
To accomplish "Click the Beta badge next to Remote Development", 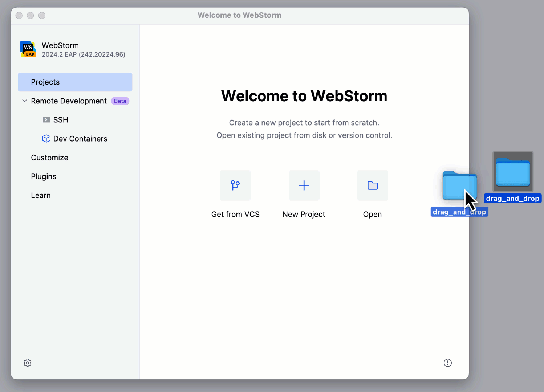I will (x=120, y=101).
